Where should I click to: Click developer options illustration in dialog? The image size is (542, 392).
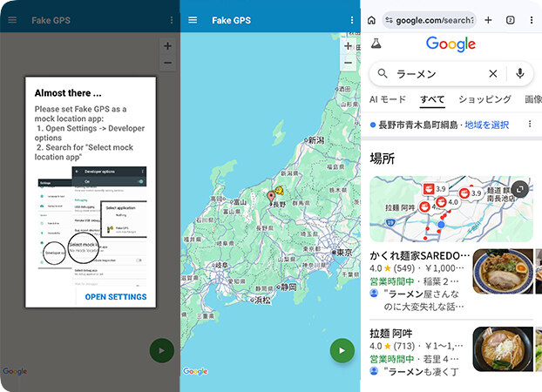92,226
